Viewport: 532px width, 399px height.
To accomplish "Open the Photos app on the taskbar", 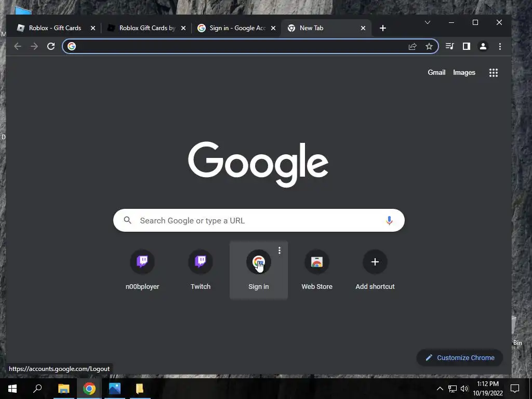I will pyautogui.click(x=115, y=389).
